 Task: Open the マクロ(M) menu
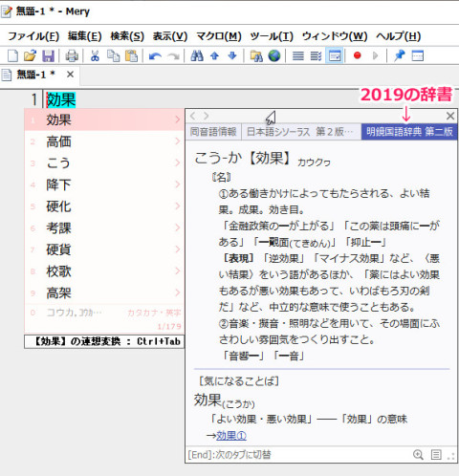tap(219, 36)
